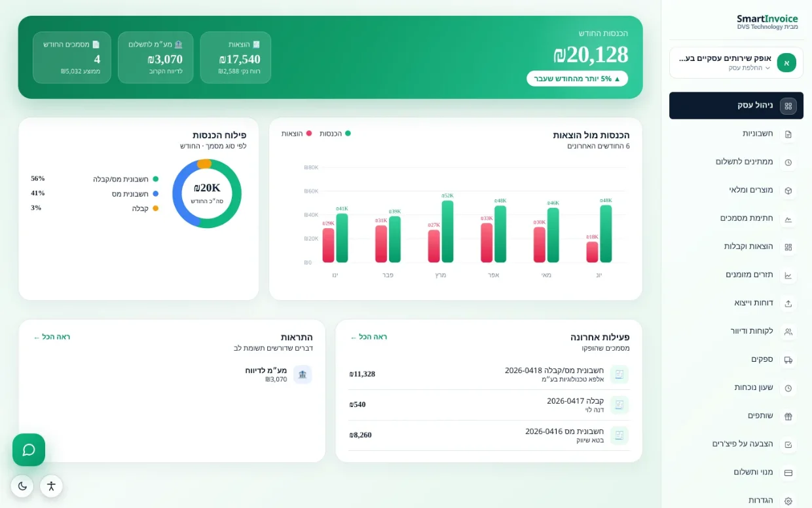The width and height of the screenshot is (812, 508).
Task: Click the ממתינים לתשלום clock icon
Action: [788, 163]
